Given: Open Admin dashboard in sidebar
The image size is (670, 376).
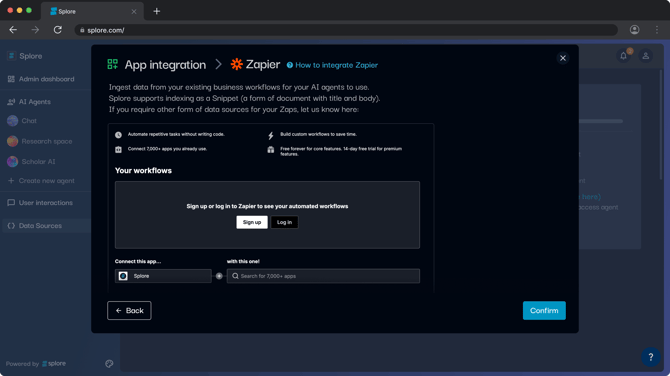Looking at the screenshot, I should point(46,79).
